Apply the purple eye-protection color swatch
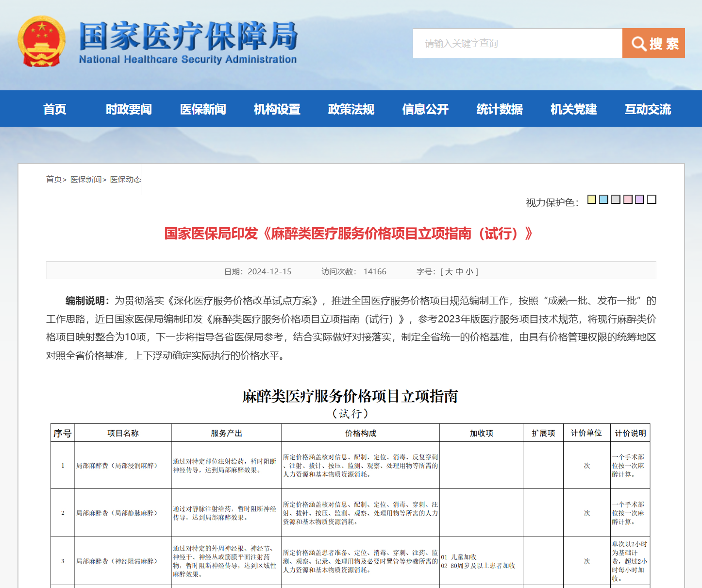This screenshot has height=588, width=702. (x=639, y=200)
